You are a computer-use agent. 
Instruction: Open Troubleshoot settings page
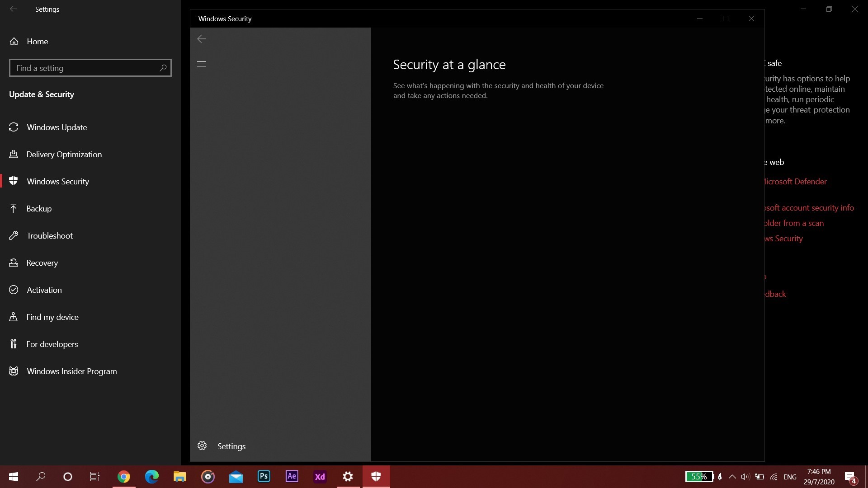click(x=90, y=235)
